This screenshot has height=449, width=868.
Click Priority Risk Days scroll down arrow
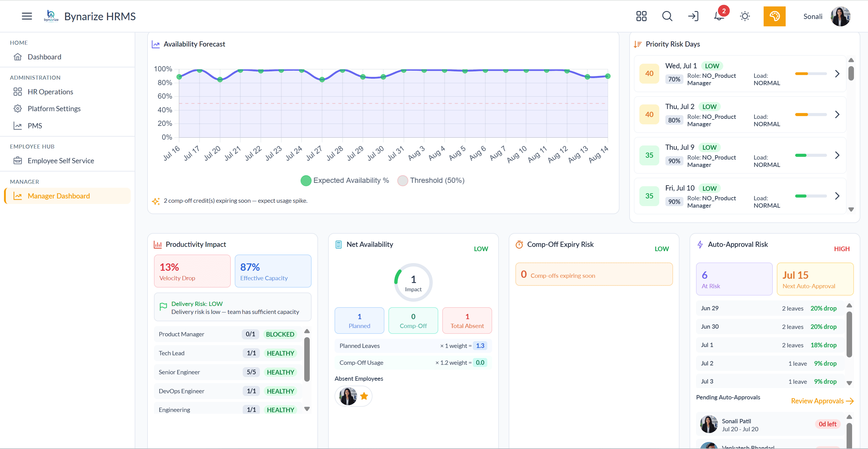[851, 209]
